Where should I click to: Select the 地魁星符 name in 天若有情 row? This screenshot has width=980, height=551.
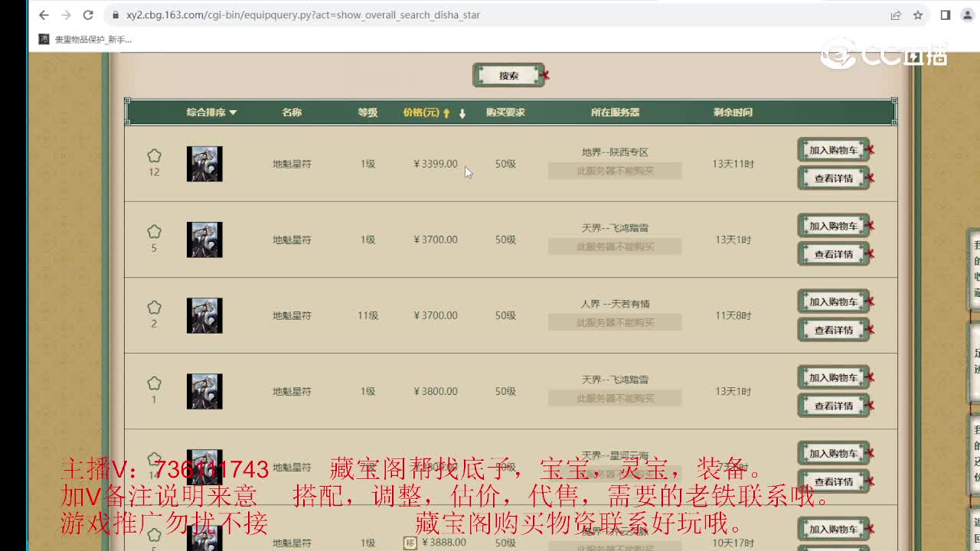tap(292, 315)
